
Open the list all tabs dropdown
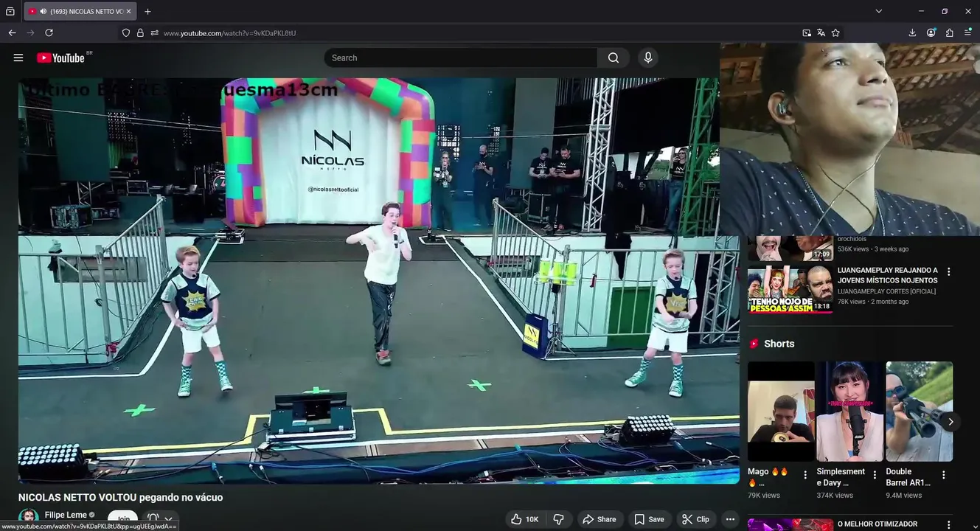click(878, 11)
